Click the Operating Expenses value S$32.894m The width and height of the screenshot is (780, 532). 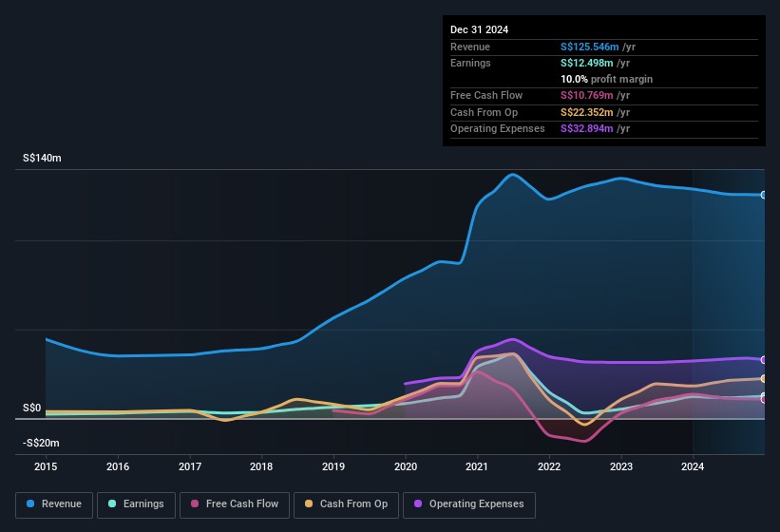pyautogui.click(x=595, y=128)
